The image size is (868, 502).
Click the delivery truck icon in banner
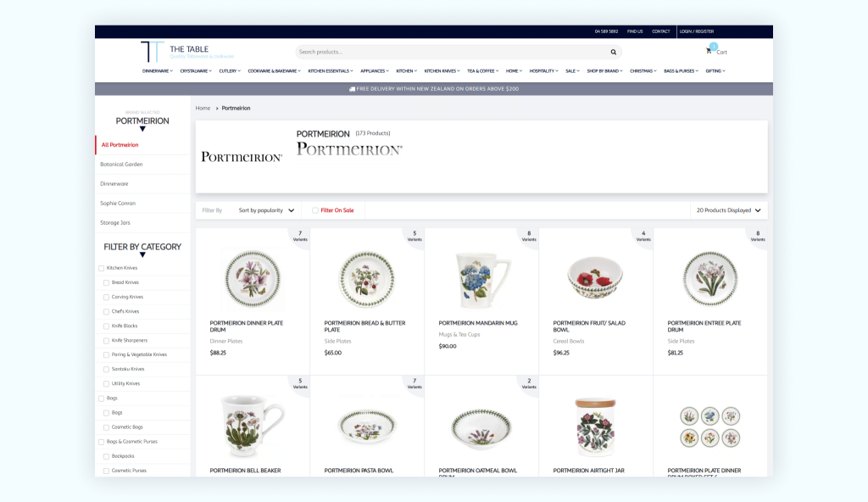pyautogui.click(x=352, y=89)
